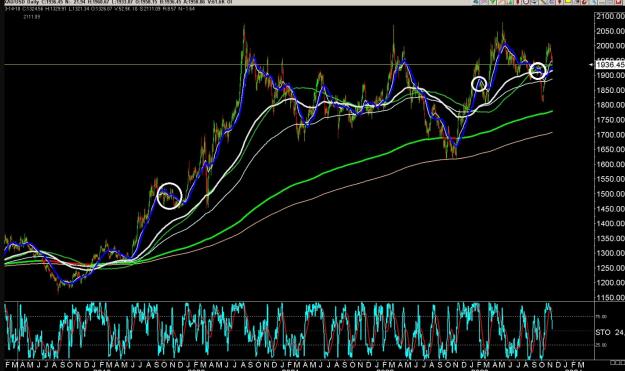Image resolution: width=625 pixels, height=371 pixels.
Task: Select the 1850.00 price axis label
Action: (611, 90)
